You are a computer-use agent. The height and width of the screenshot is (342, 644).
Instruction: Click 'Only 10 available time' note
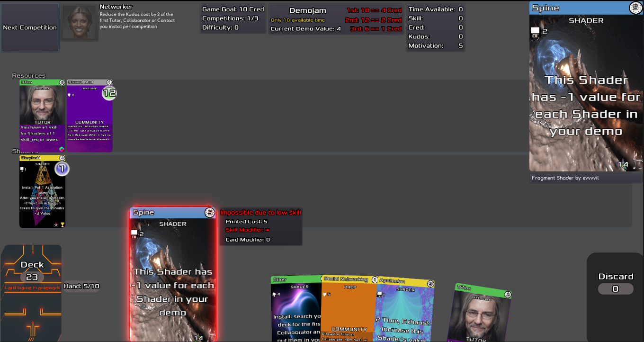click(298, 20)
